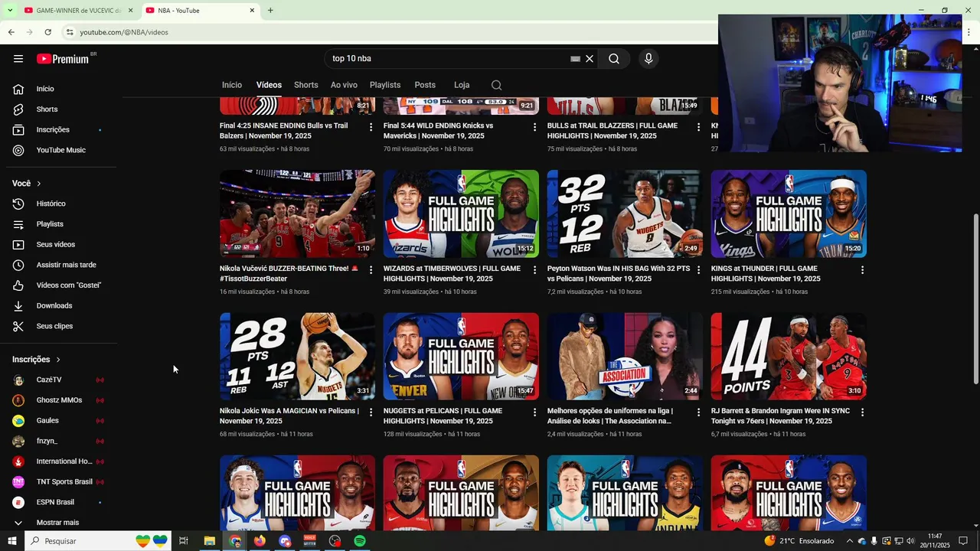Open the YouTube hamburger guide menu
980x551 pixels.
click(x=18, y=59)
